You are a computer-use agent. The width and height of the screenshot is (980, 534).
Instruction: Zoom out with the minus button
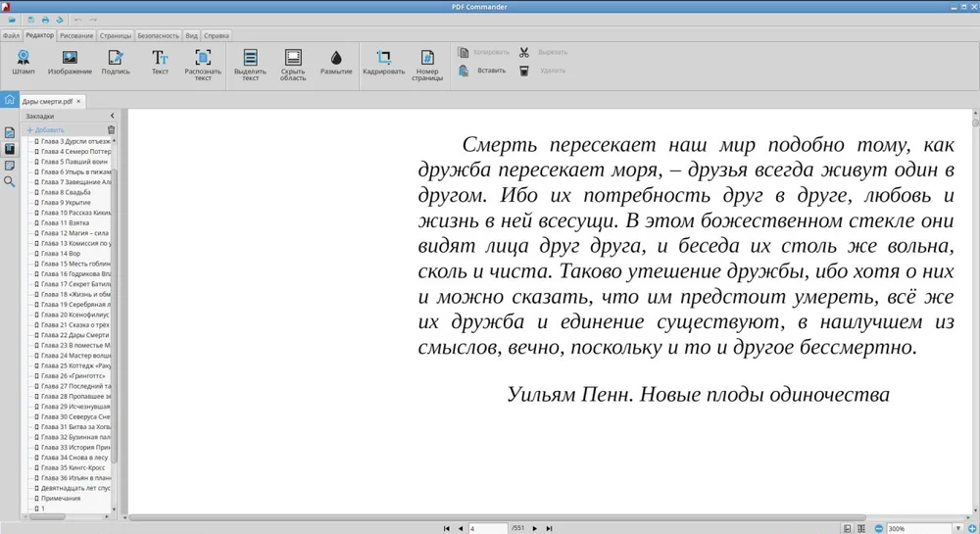tap(878, 528)
